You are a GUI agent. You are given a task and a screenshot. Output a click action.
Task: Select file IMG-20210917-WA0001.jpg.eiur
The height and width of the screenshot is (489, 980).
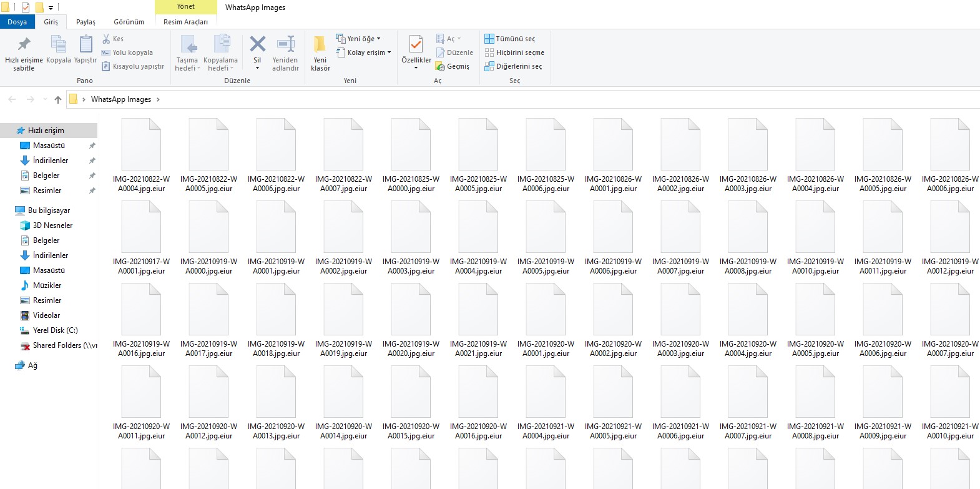142,238
